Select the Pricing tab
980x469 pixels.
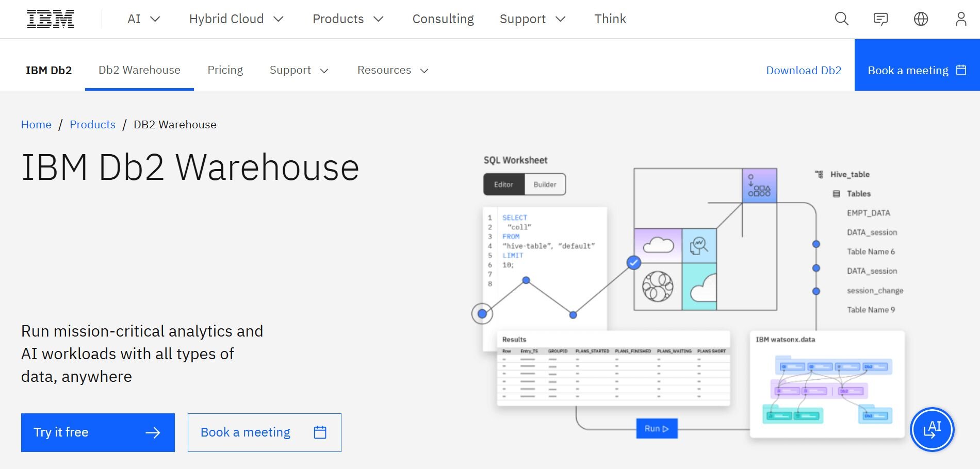tap(225, 70)
